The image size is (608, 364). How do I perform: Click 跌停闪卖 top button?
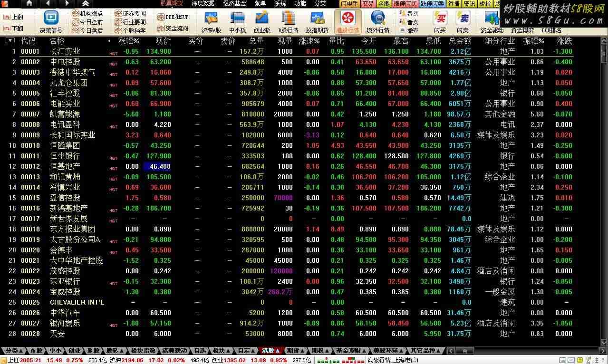[433, 3]
